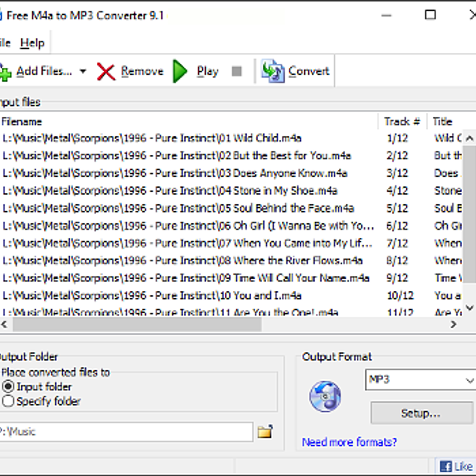The width and height of the screenshot is (476, 476).
Task: Click the Need more formats? link
Action: pos(349,442)
